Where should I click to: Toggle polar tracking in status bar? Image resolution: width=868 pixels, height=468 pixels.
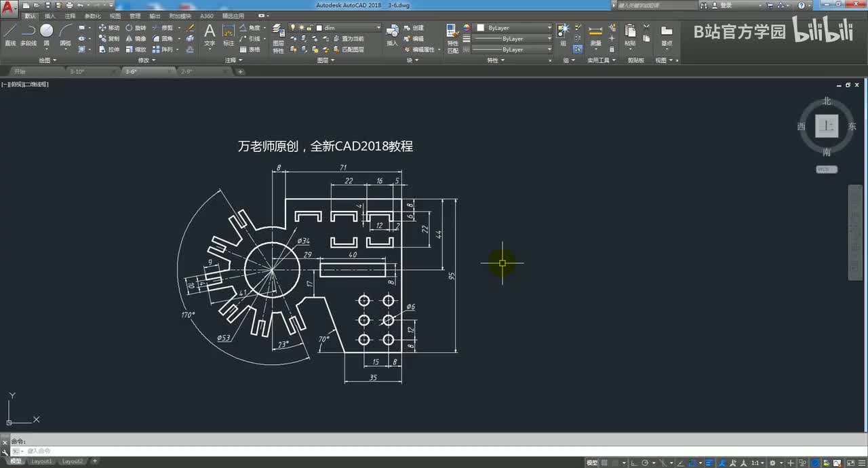point(645,462)
